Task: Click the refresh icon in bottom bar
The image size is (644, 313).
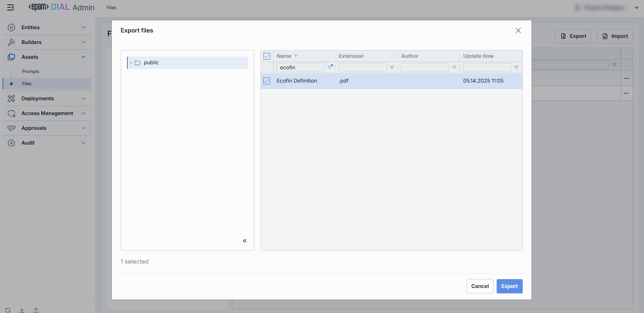Action: coord(8,310)
